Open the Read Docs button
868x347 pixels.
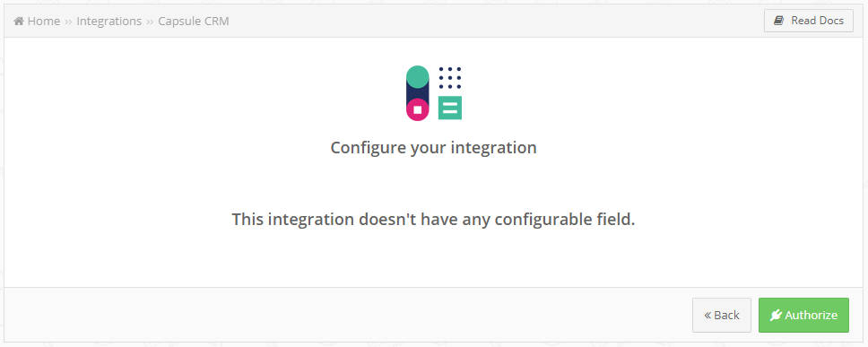click(x=809, y=21)
